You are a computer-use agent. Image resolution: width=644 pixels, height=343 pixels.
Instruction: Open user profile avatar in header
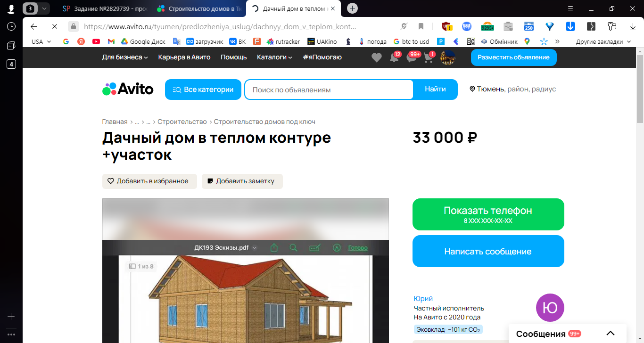[x=447, y=57]
